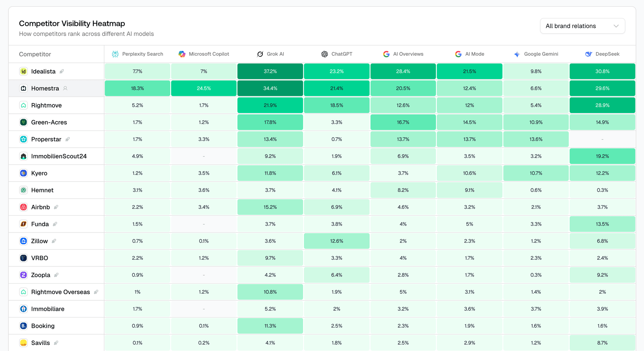Click the Green-Acres leaf logo icon
This screenshot has height=351, width=644.
pos(23,122)
